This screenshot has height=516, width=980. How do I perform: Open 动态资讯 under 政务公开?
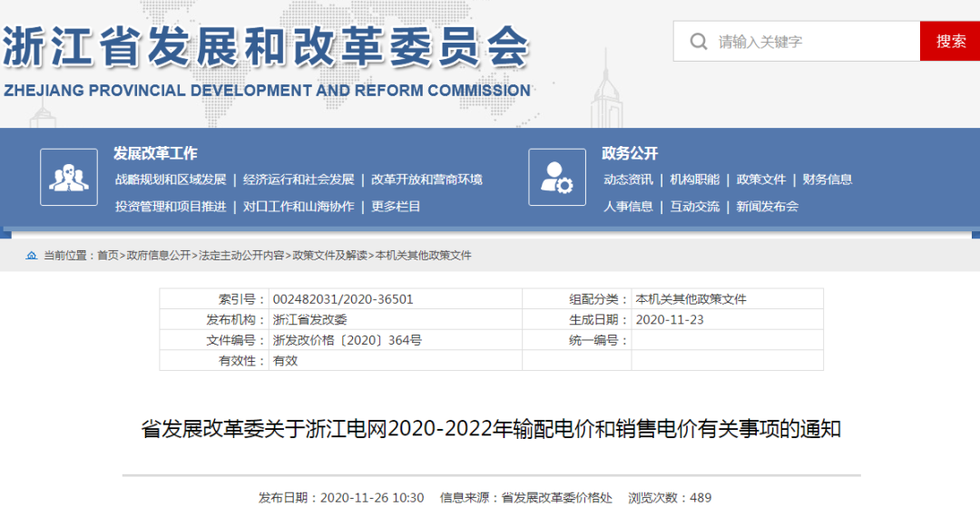click(628, 180)
